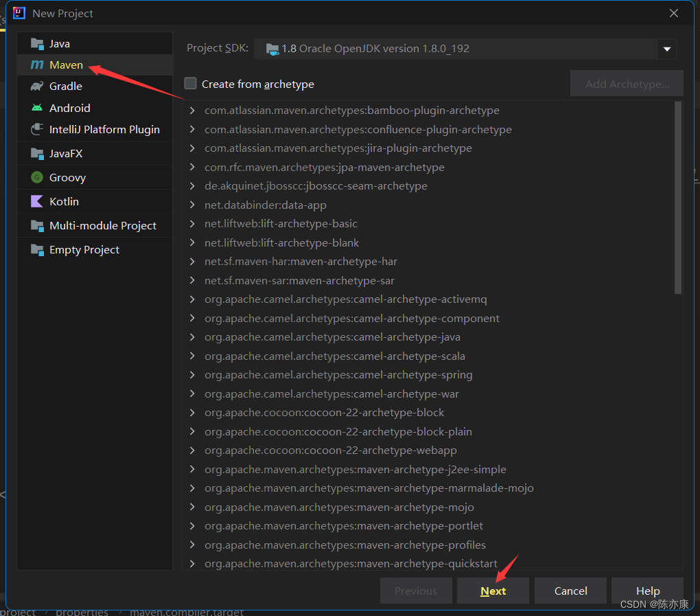Click the Add Archetype button
The width and height of the screenshot is (700, 616).
[627, 84]
